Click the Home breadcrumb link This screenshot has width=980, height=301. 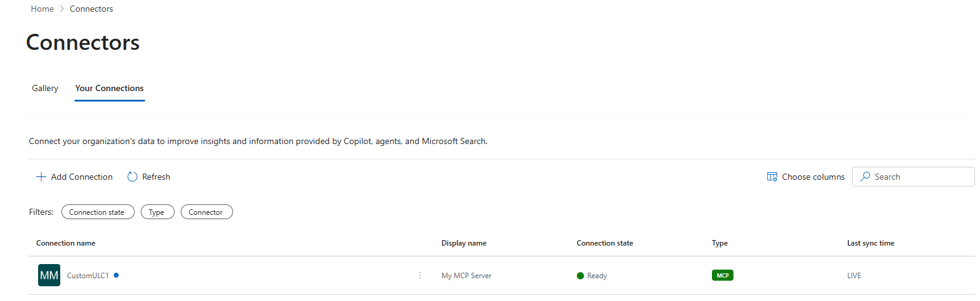pos(42,9)
